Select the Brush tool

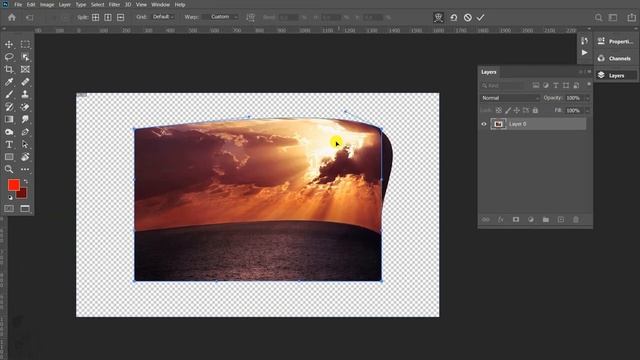(9, 94)
